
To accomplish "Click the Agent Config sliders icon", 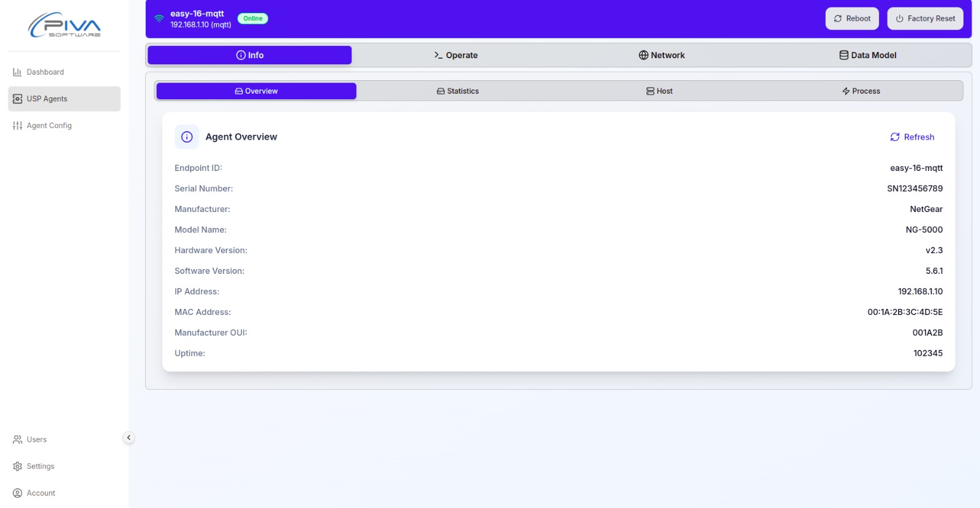I will coord(17,126).
